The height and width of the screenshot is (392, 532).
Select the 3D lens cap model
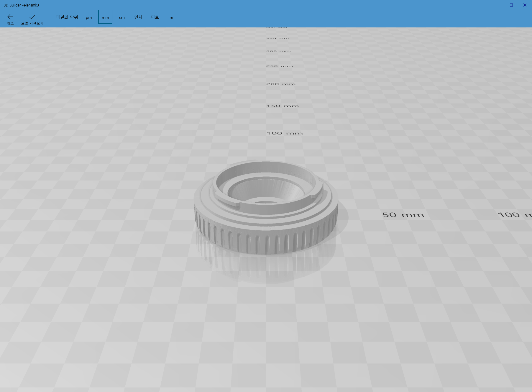pos(266,208)
